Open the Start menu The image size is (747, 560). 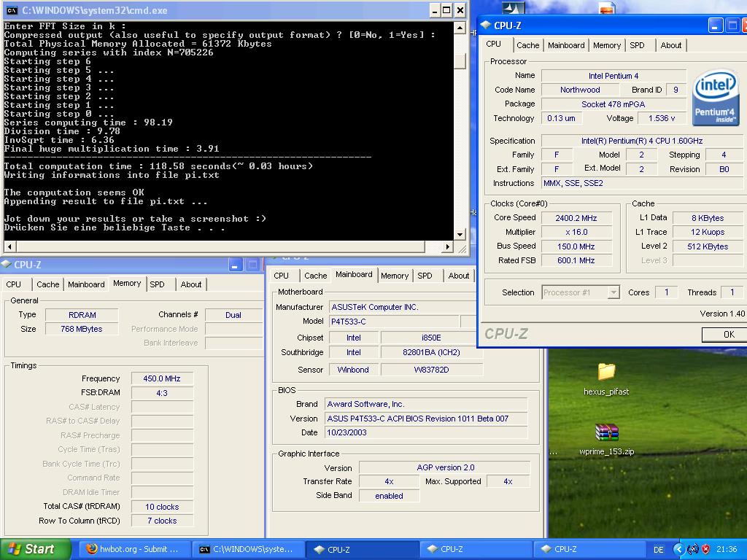[x=34, y=549]
